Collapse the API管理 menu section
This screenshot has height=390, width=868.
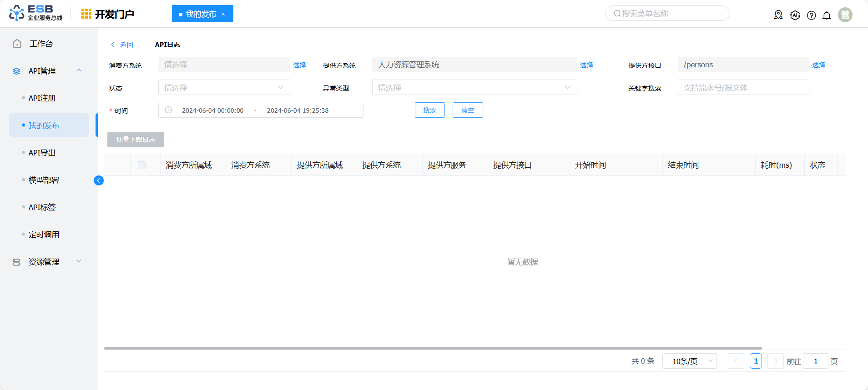(79, 70)
